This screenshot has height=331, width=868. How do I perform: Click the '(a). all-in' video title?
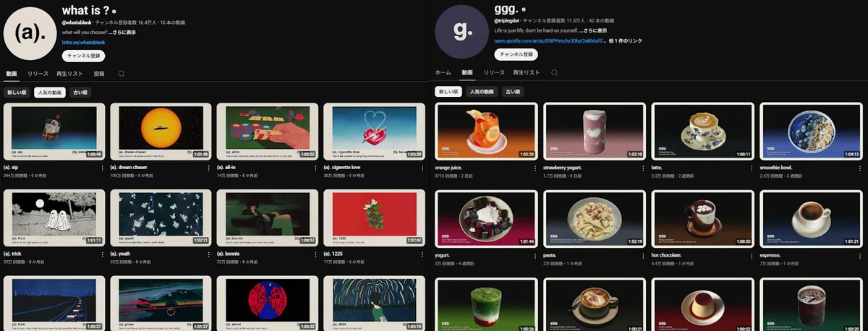[228, 168]
